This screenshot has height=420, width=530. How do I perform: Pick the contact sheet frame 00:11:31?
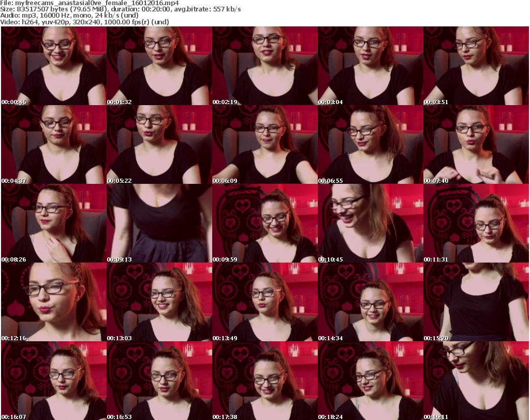click(x=476, y=223)
